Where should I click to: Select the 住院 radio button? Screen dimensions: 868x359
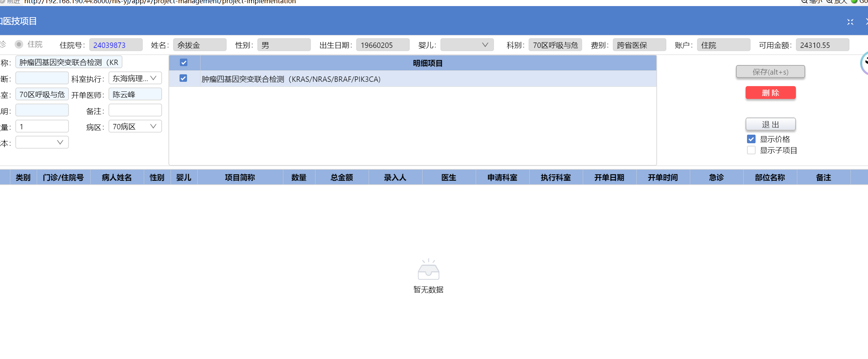pyautogui.click(x=19, y=44)
